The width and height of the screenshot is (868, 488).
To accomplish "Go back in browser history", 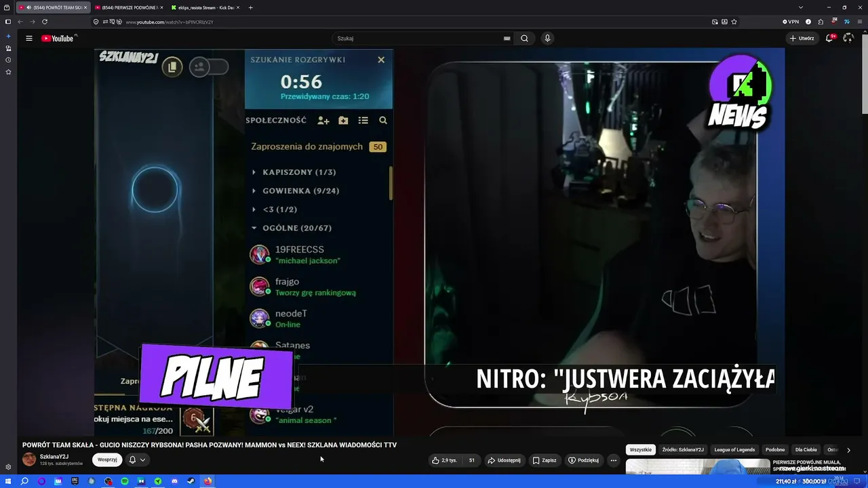I will tap(20, 22).
